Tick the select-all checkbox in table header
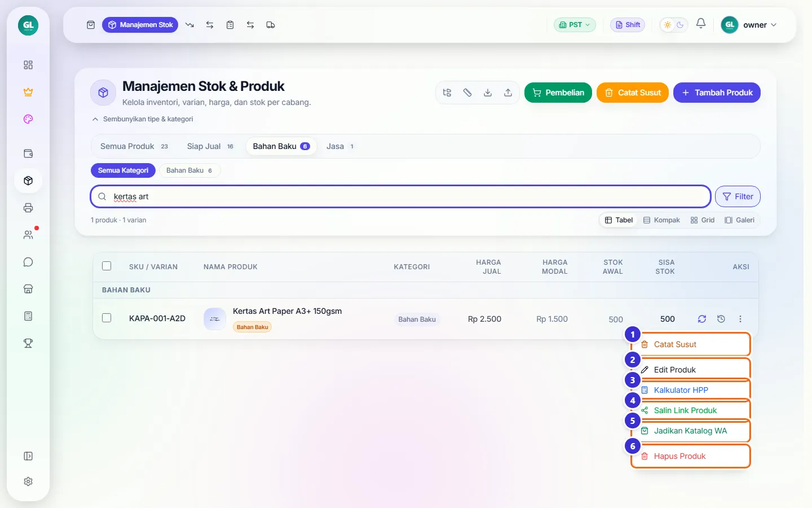The width and height of the screenshot is (812, 508). point(107,266)
